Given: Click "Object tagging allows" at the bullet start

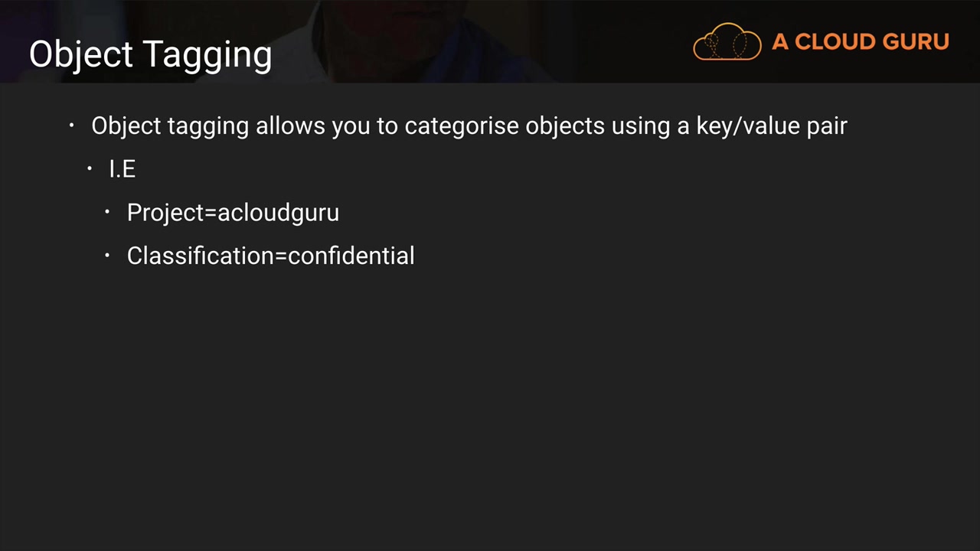Looking at the screenshot, I should coord(170,126).
